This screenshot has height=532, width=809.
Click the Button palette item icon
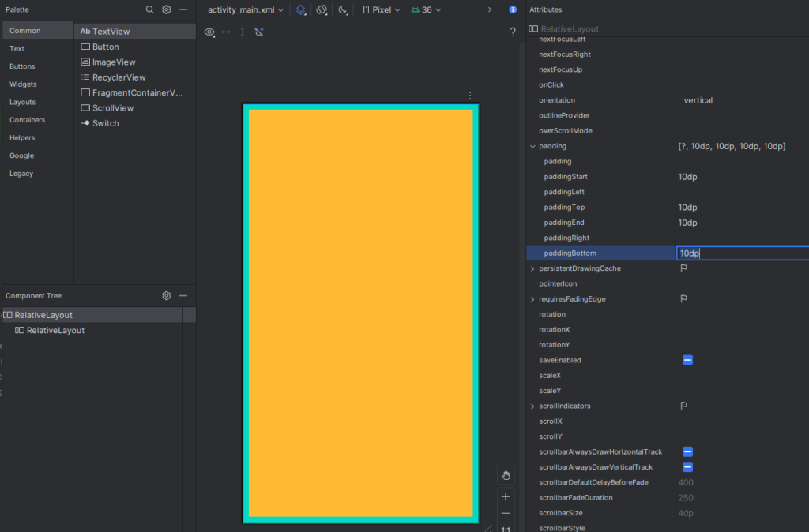pyautogui.click(x=85, y=47)
